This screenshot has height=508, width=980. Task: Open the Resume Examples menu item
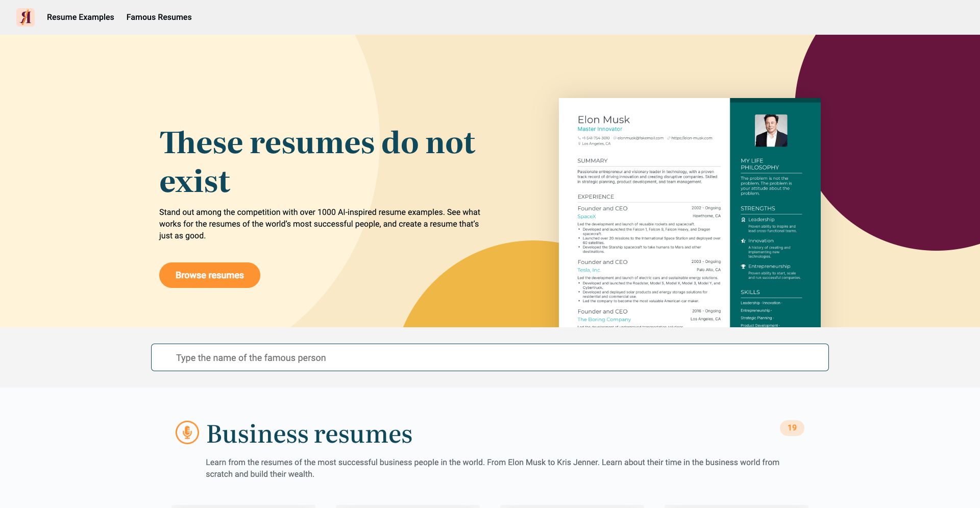click(80, 17)
